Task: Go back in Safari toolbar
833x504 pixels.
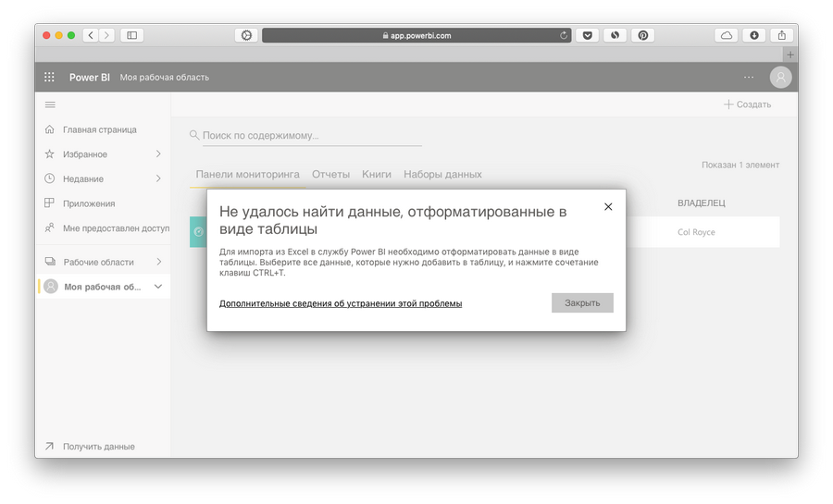Action: (91, 35)
